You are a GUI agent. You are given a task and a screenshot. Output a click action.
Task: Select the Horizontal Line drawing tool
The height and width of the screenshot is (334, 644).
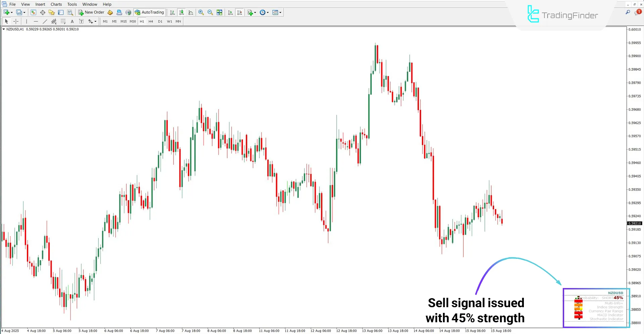point(36,21)
